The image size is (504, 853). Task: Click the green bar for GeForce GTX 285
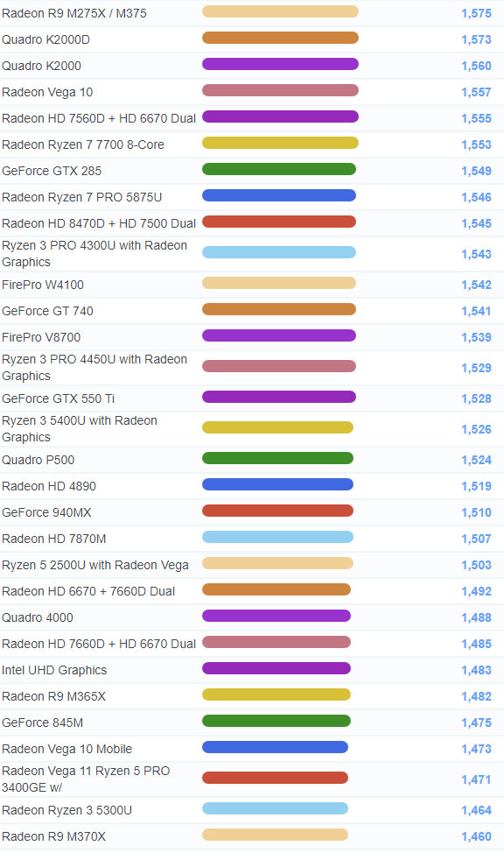[x=279, y=169]
